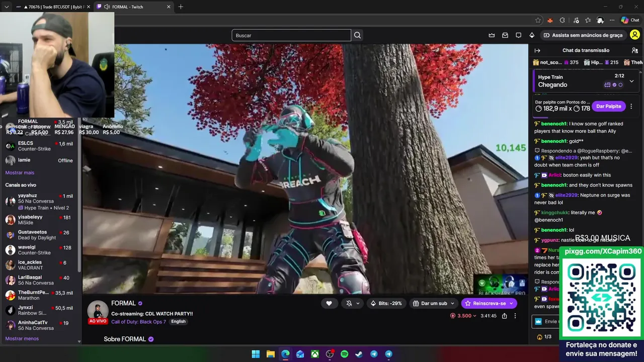Open the yellow user profile avatar
Image resolution: width=644 pixels, height=362 pixels.
click(635, 35)
